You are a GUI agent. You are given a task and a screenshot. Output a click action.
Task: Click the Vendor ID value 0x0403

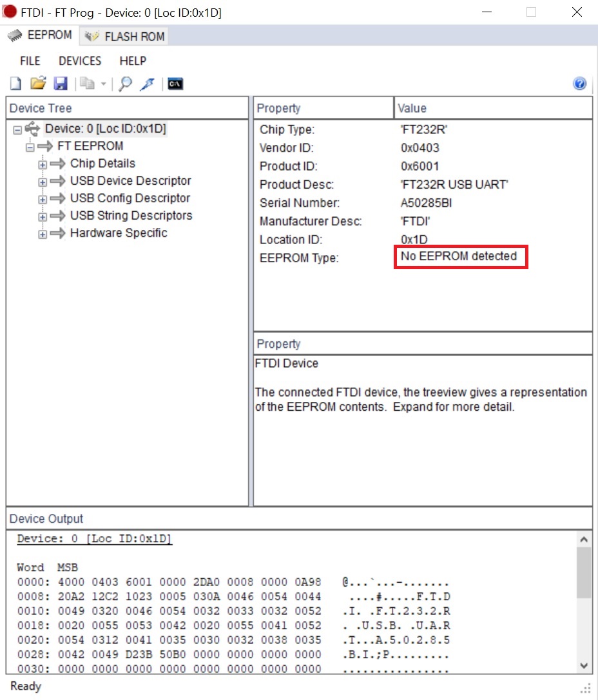coord(420,147)
